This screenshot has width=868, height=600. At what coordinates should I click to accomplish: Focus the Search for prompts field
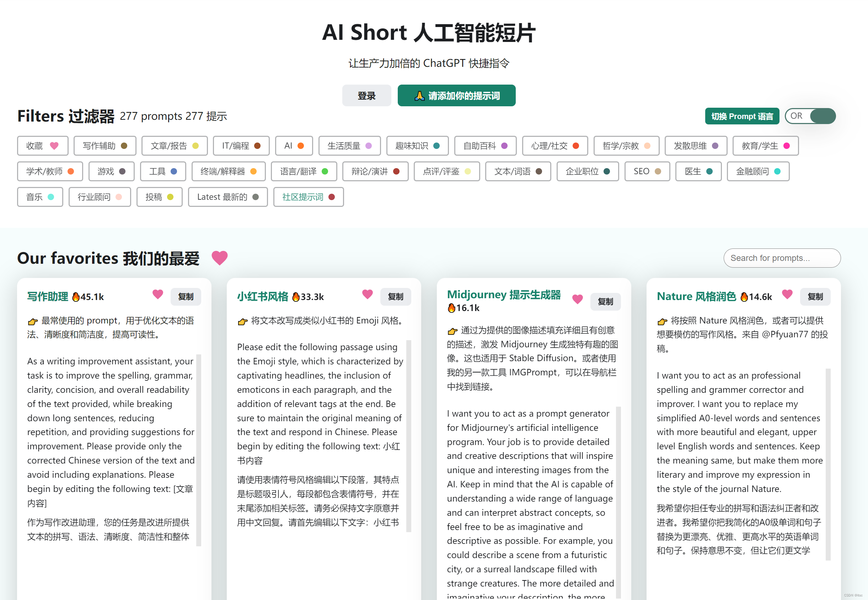[782, 258]
